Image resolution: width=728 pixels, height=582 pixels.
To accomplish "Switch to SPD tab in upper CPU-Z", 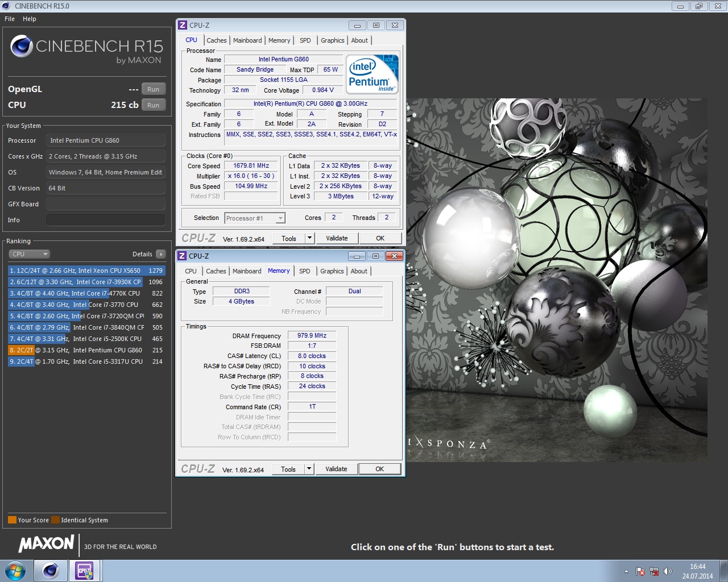I will [305, 40].
